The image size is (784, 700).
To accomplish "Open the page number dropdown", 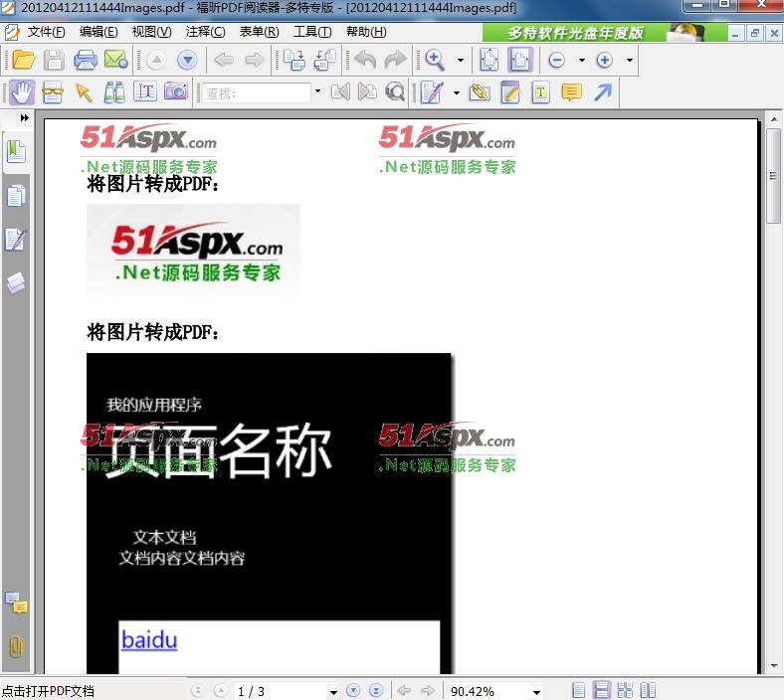I will (x=333, y=692).
